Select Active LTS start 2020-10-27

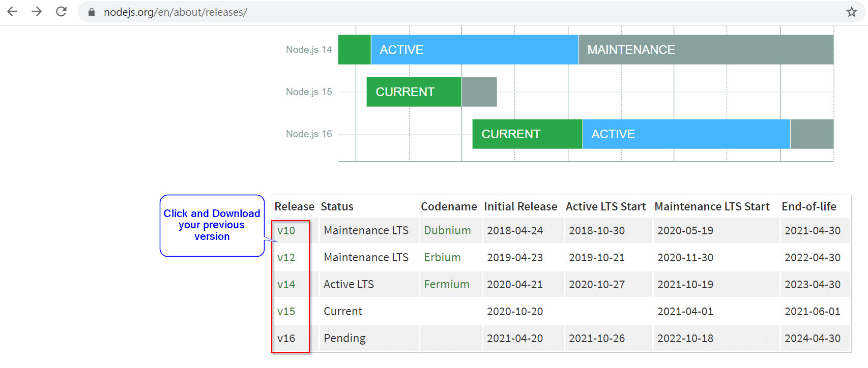pos(597,285)
